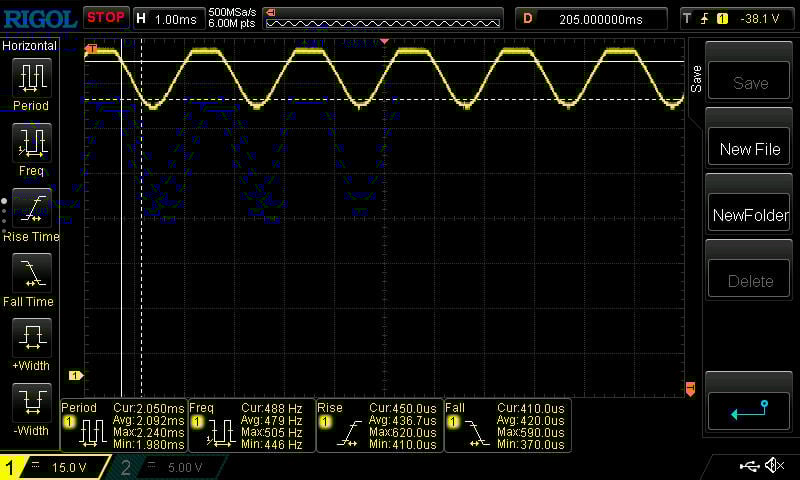Viewport: 800px width, 480px height.
Task: Click the orange trigger level marker at right edge
Action: [x=689, y=387]
